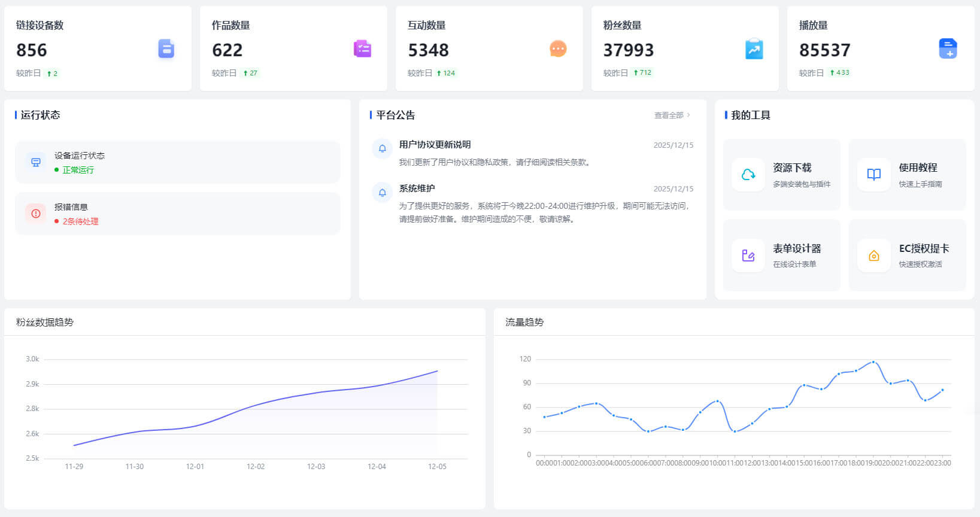Open 查看全部 announcements link
Viewport: 980px width, 517px height.
(668, 115)
